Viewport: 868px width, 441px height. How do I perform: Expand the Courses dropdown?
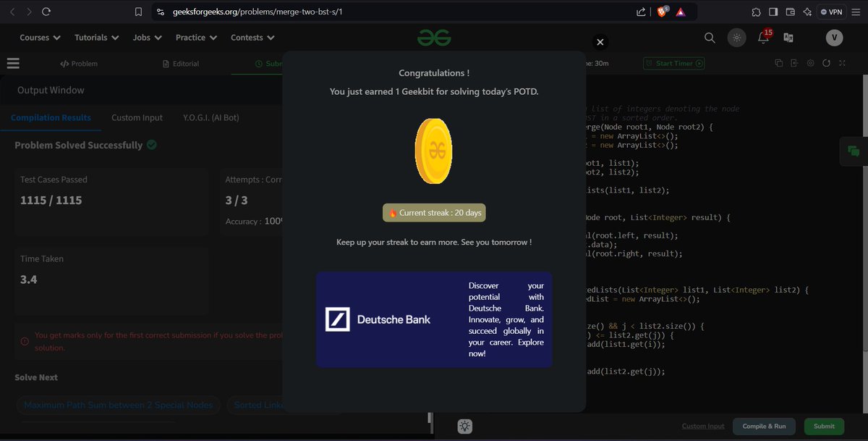(x=40, y=38)
